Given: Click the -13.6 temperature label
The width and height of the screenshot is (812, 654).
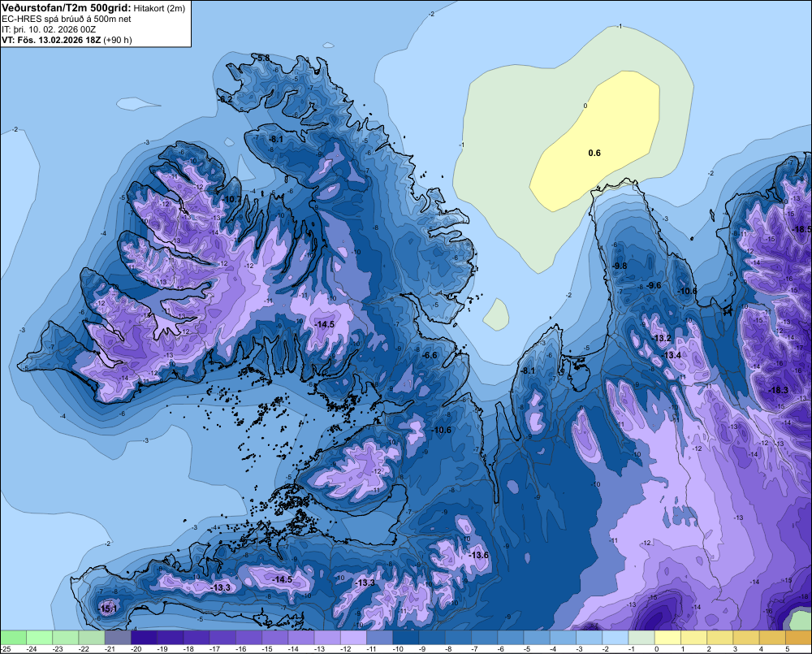Looking at the screenshot, I should point(478,555).
